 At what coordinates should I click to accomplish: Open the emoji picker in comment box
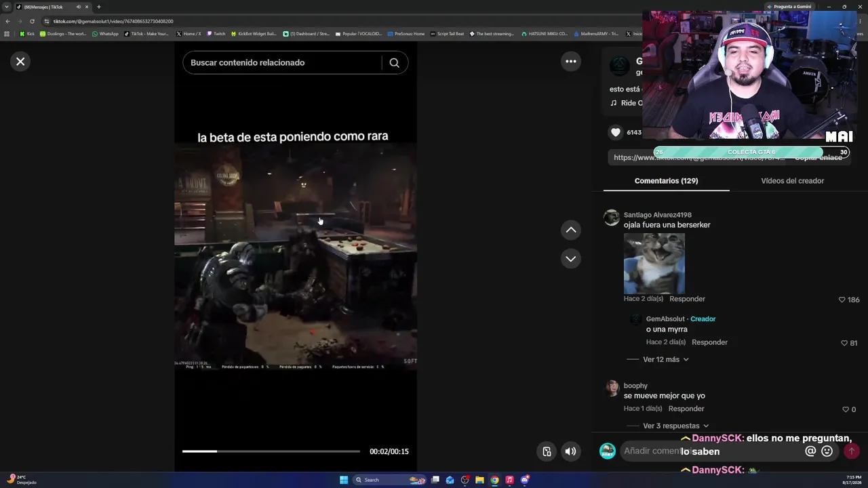tap(827, 451)
